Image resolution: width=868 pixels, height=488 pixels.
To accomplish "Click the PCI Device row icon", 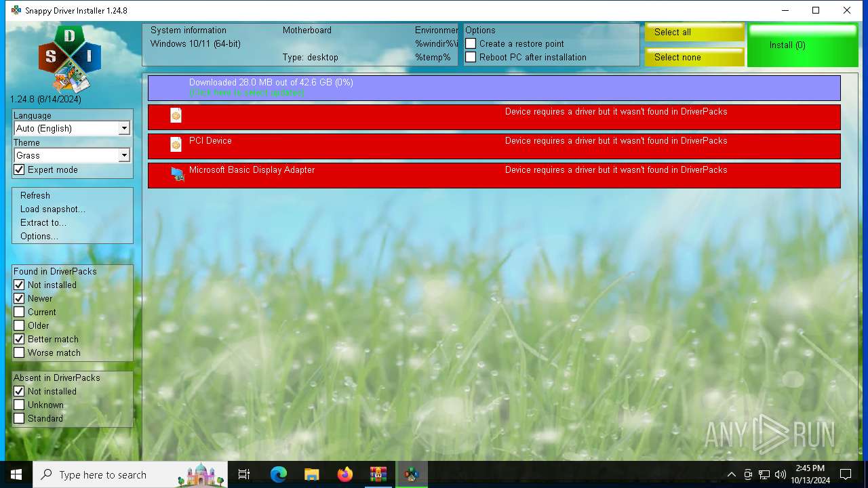I will click(x=176, y=144).
